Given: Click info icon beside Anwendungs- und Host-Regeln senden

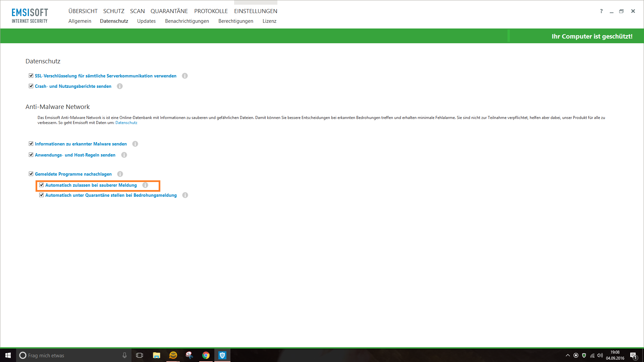Looking at the screenshot, I should pyautogui.click(x=124, y=155).
